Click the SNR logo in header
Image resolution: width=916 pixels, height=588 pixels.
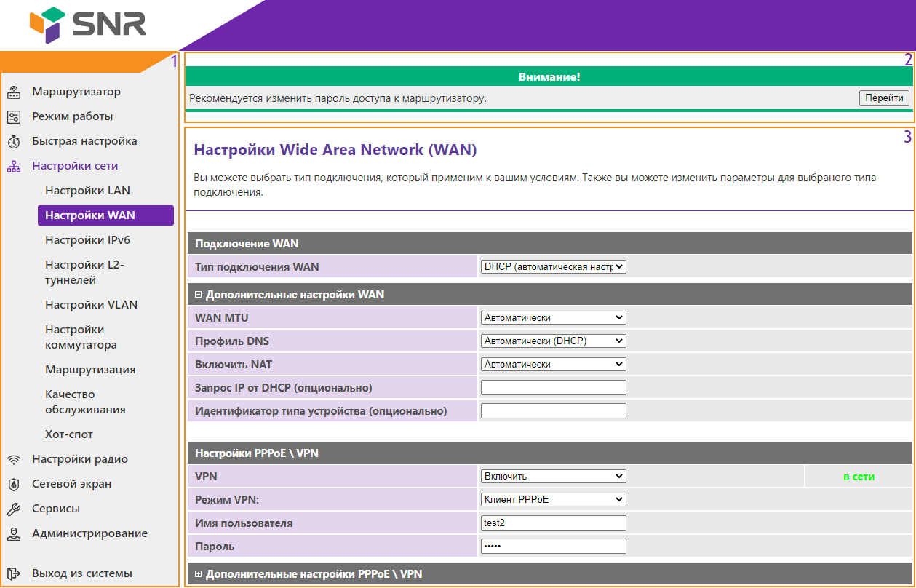click(x=88, y=25)
